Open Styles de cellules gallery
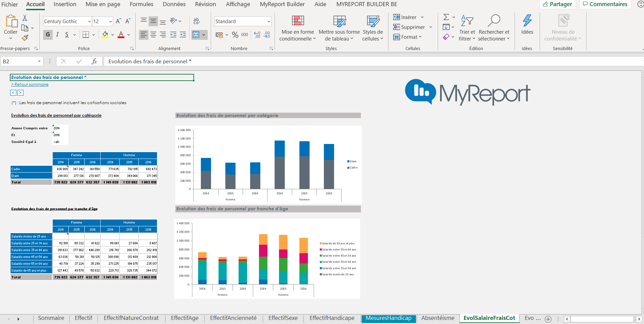The height and width of the screenshot is (324, 644). (373, 28)
